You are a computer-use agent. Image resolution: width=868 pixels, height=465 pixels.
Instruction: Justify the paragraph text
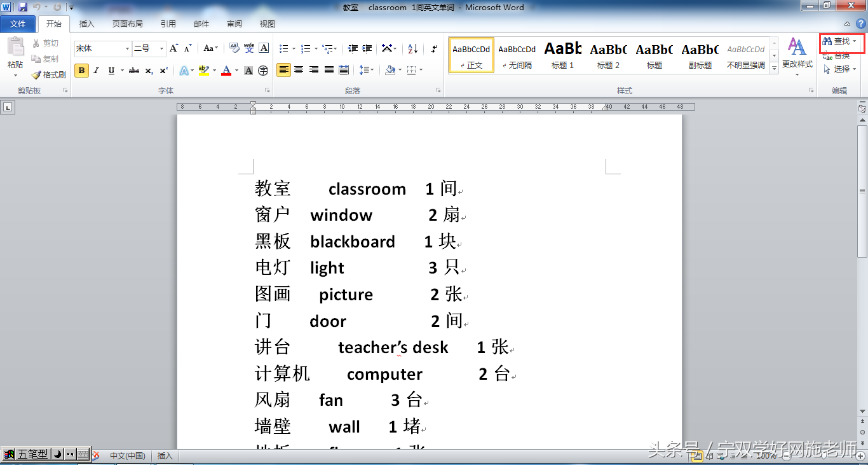(x=329, y=70)
